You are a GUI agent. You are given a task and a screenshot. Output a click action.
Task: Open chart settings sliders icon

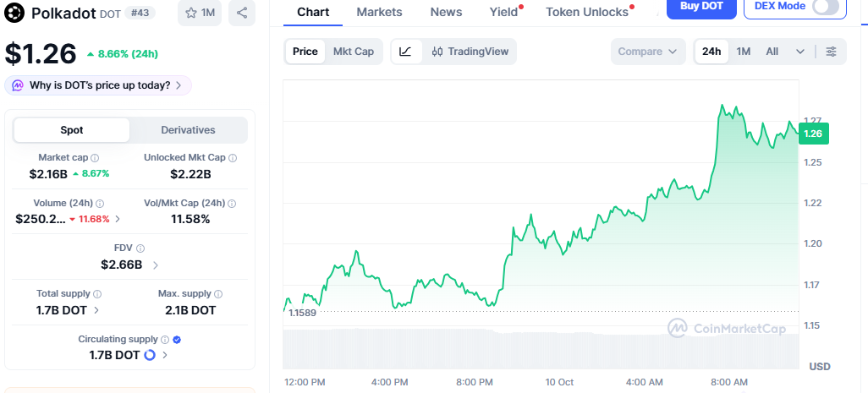click(x=831, y=52)
